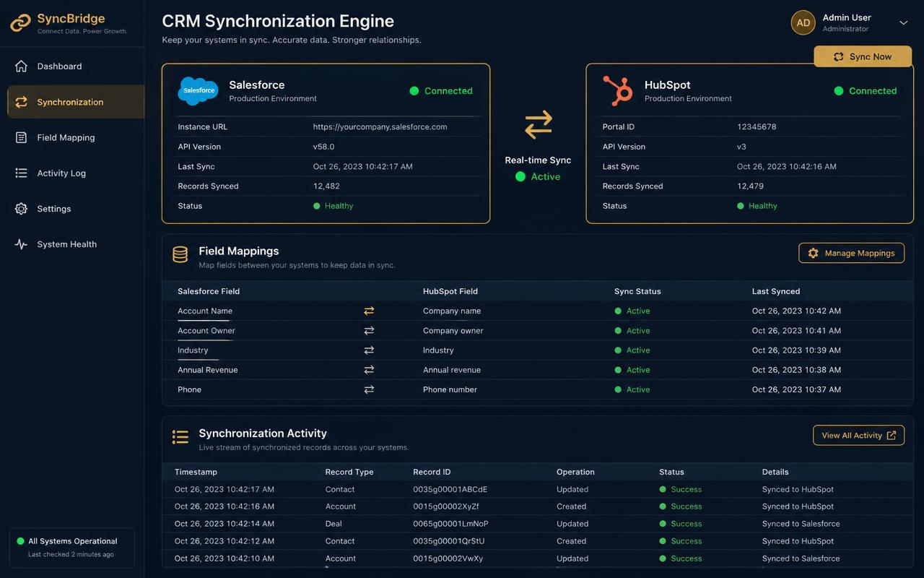Viewport: 924px width, 578px height.
Task: Click record ID 0015g00002VwXy
Action: [x=448, y=558]
